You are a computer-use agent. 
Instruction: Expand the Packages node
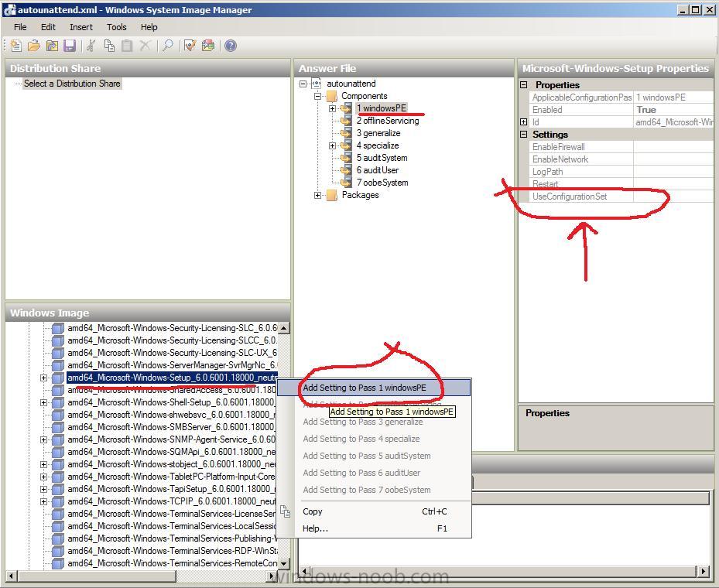[317, 195]
